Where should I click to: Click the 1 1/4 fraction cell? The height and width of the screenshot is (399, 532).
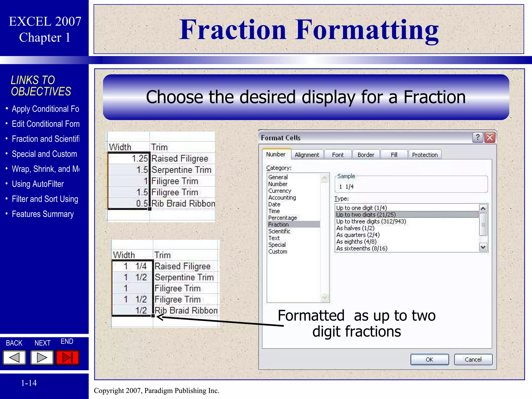pyautogui.click(x=132, y=266)
